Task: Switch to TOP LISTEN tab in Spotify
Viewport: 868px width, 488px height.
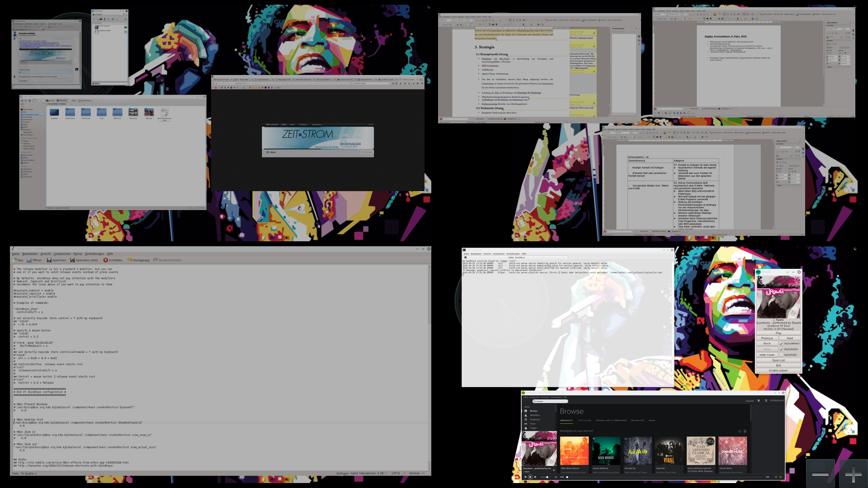Action: [x=585, y=420]
